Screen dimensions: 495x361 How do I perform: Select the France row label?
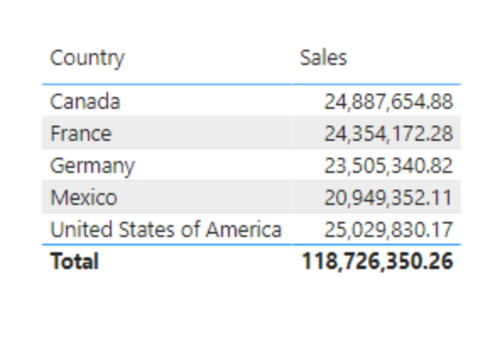coord(81,134)
